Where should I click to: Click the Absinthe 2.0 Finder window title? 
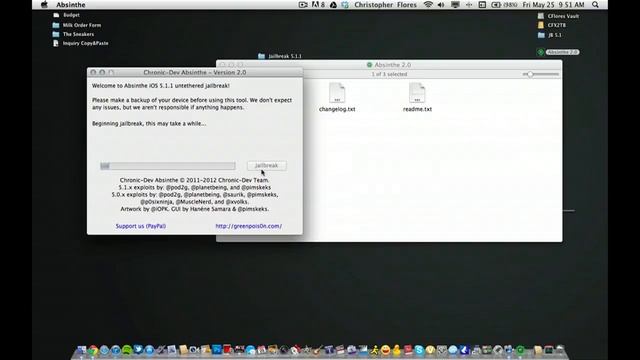[393, 65]
